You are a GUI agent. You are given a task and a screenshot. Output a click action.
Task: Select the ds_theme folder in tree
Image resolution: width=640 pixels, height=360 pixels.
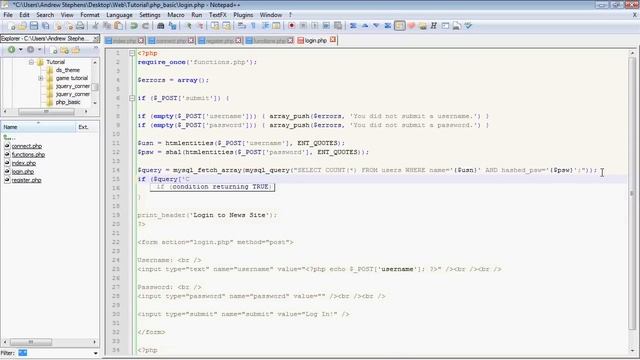point(68,70)
